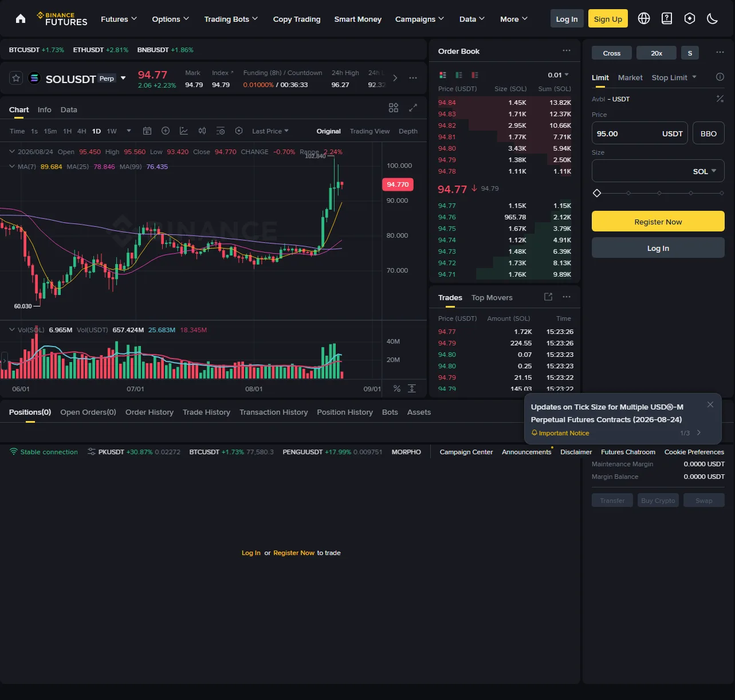Switch to the Market order tab
Image resolution: width=735 pixels, height=700 pixels.
[x=630, y=77]
